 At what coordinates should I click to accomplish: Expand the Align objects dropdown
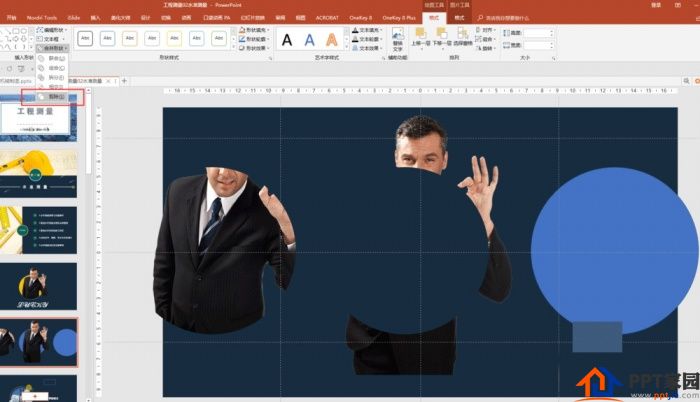[485, 29]
